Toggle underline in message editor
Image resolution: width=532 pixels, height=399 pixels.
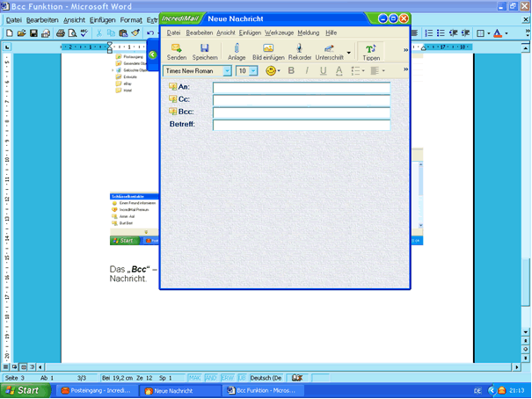323,70
